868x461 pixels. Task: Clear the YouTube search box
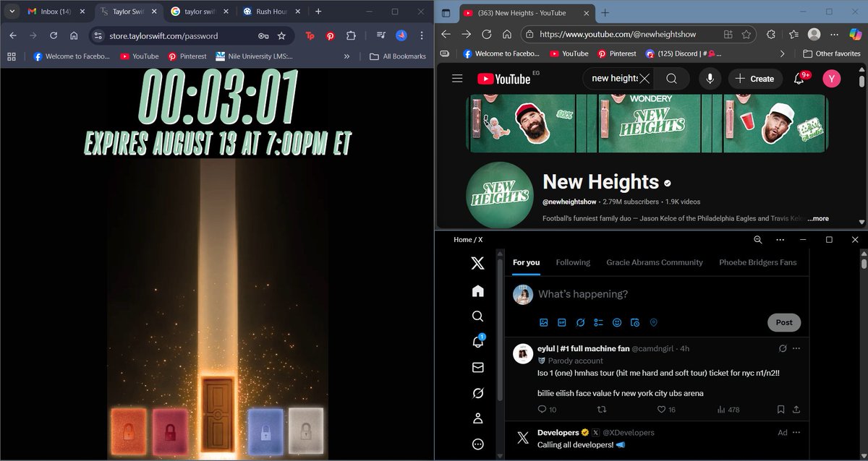click(x=644, y=79)
